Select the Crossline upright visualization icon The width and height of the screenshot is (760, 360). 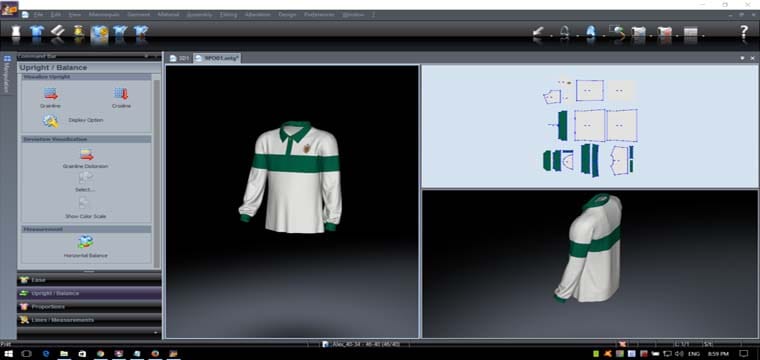tap(121, 94)
